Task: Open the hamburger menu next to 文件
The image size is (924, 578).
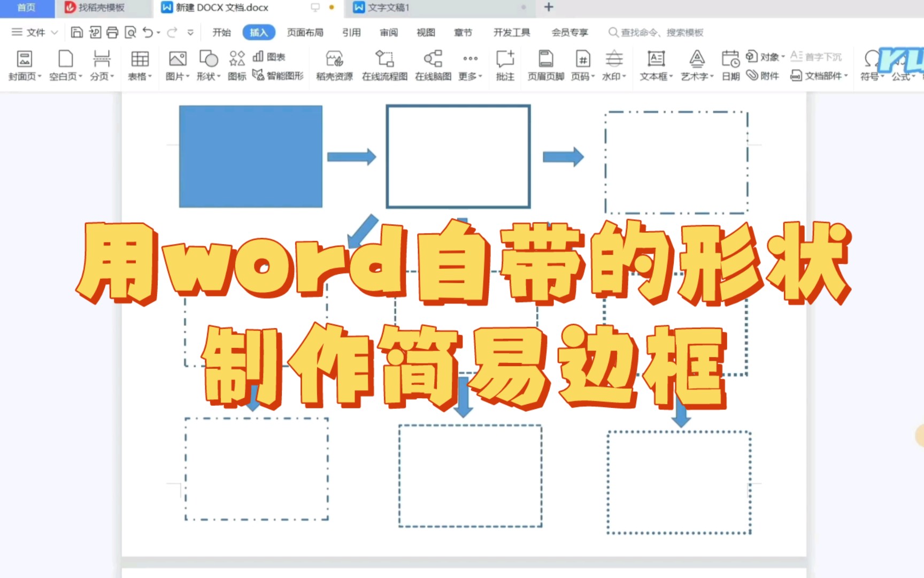Action: (x=17, y=32)
